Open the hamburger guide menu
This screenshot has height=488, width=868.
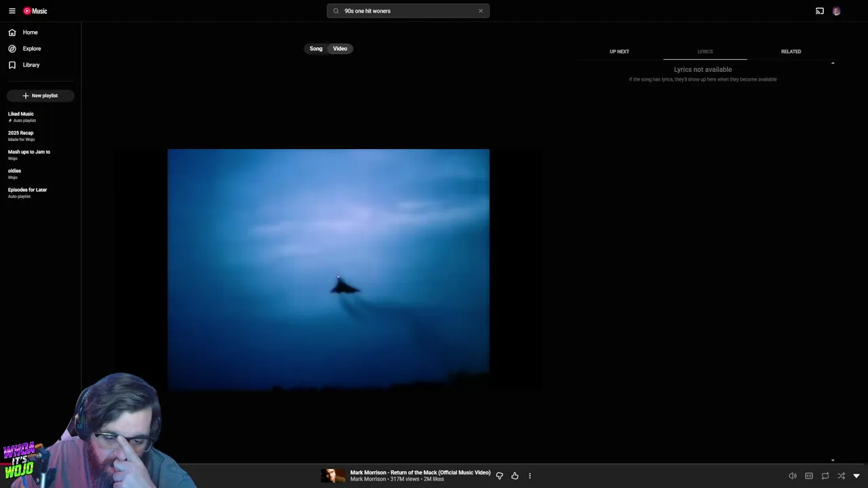point(12,11)
